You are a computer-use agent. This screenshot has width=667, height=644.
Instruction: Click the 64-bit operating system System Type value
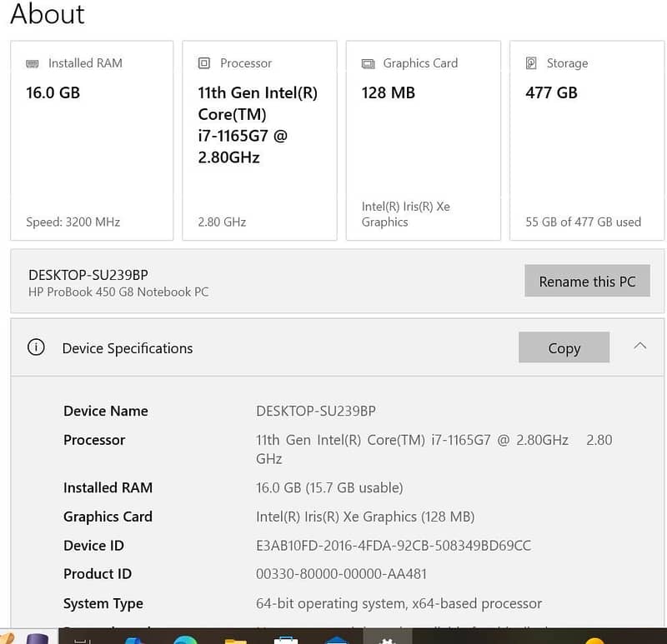[x=399, y=603]
